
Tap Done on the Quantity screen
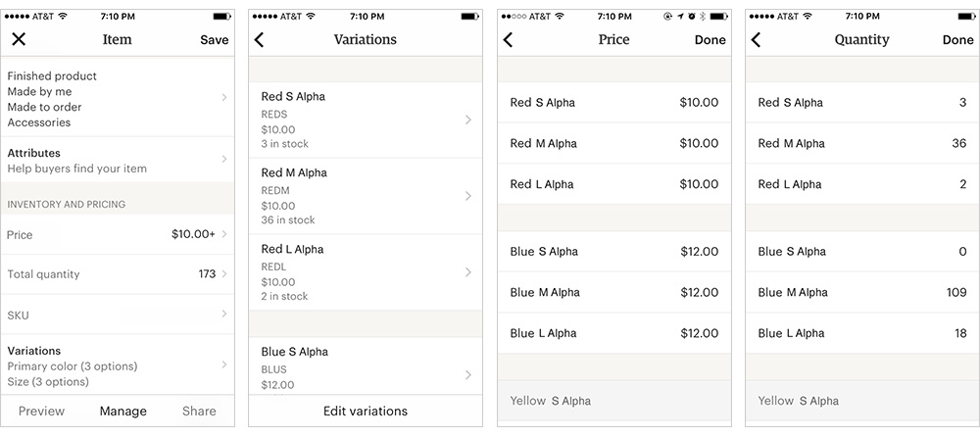(958, 40)
